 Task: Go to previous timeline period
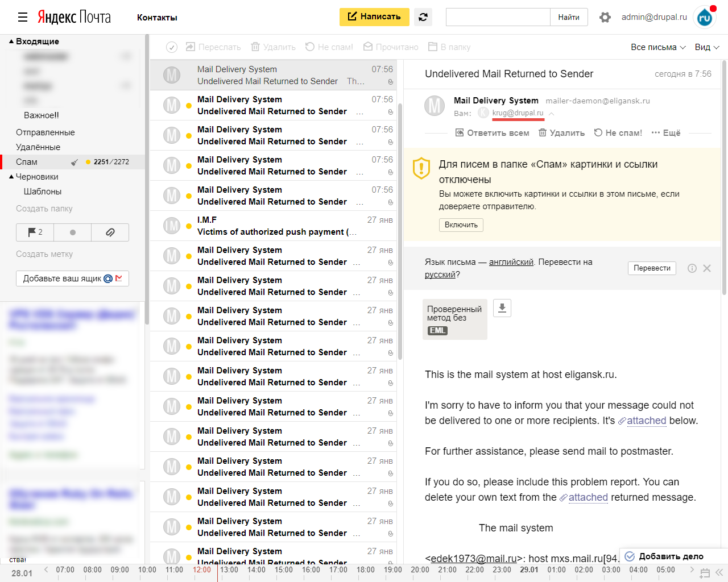[x=46, y=570]
